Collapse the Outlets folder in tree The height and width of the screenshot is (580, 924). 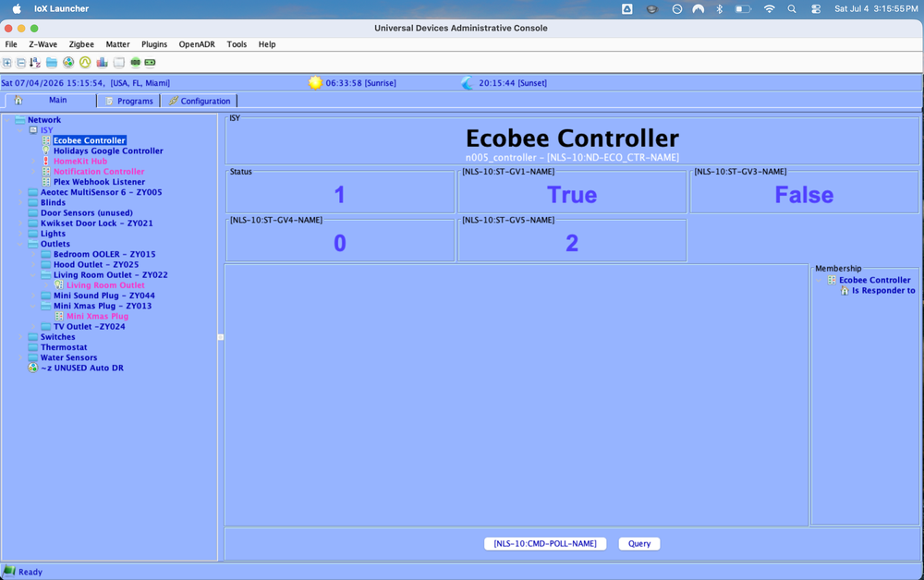[20, 244]
